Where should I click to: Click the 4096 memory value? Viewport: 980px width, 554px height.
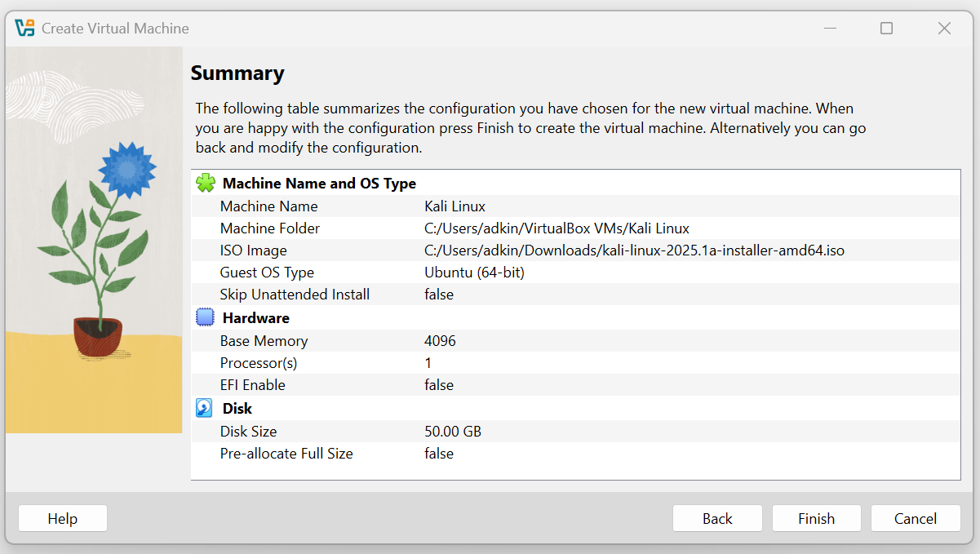coord(441,341)
